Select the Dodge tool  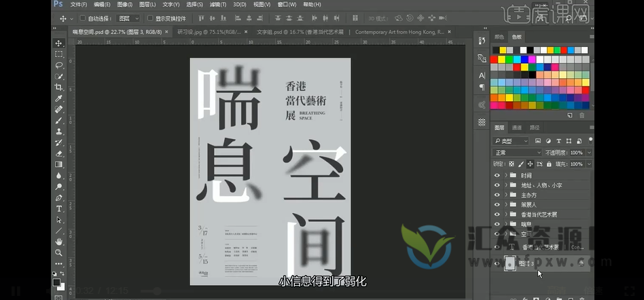click(58, 187)
